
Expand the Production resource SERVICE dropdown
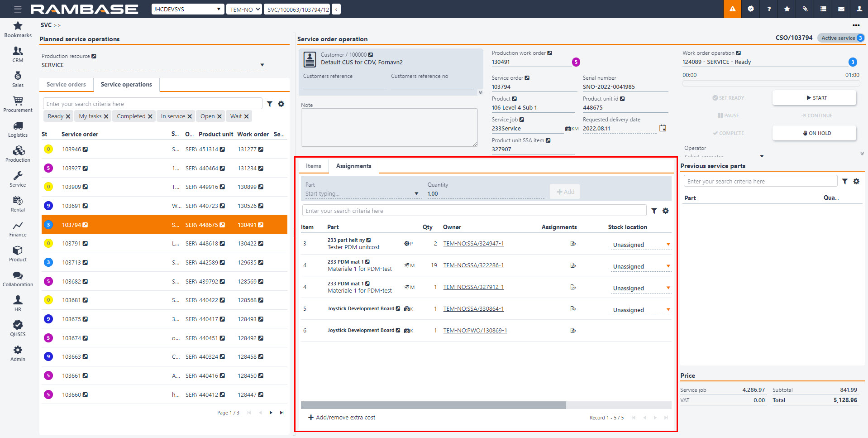(x=262, y=65)
